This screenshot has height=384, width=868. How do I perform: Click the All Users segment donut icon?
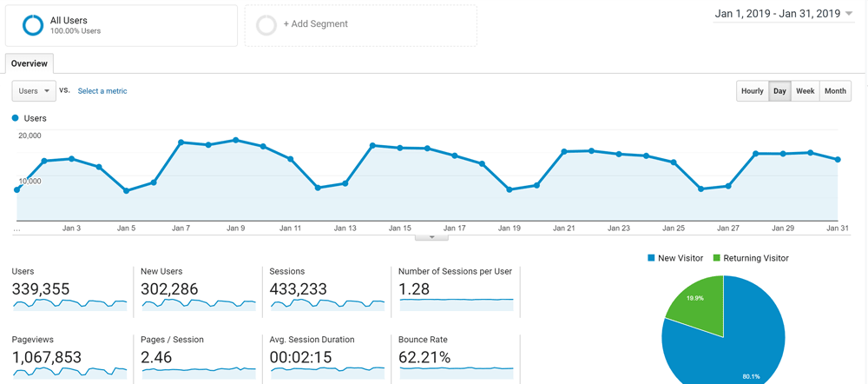click(x=33, y=25)
